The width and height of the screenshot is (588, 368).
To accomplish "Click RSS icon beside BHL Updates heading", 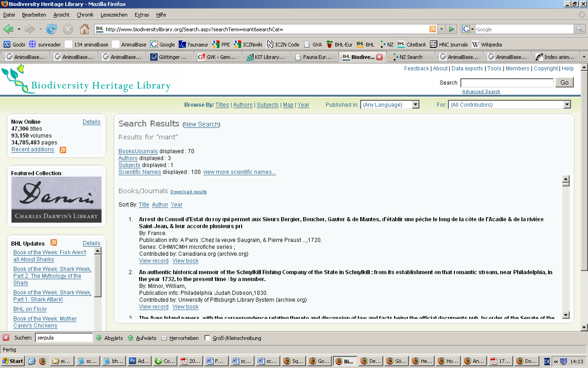I will 54,243.
